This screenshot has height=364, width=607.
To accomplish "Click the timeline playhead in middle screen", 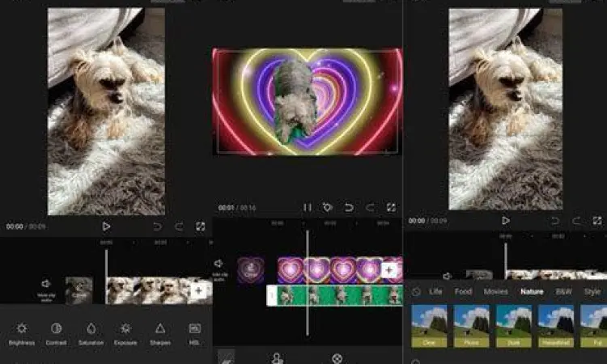I will (x=308, y=282).
